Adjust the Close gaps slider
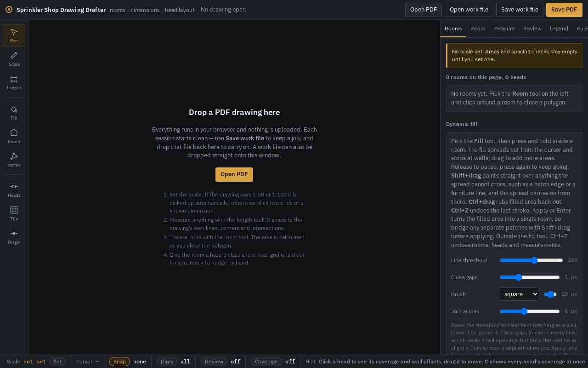Image resolution: width=588 pixels, height=368 pixels. 530,277
